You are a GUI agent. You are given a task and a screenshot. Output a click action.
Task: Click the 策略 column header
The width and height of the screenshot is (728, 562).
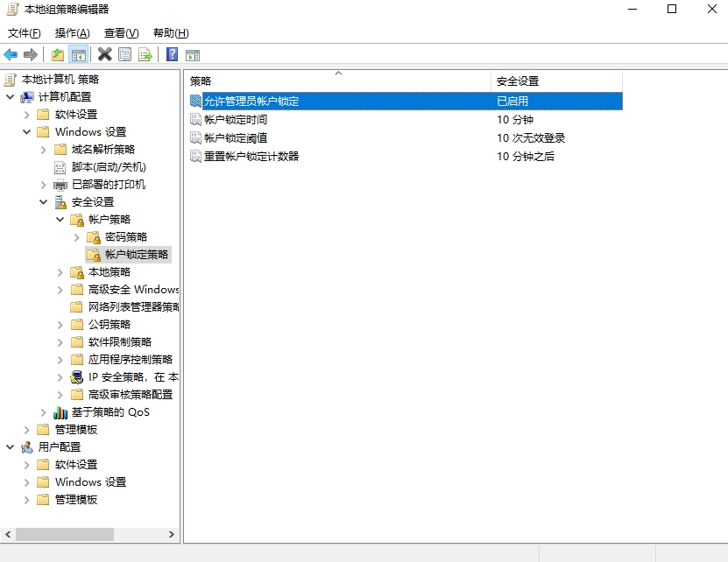click(x=336, y=81)
